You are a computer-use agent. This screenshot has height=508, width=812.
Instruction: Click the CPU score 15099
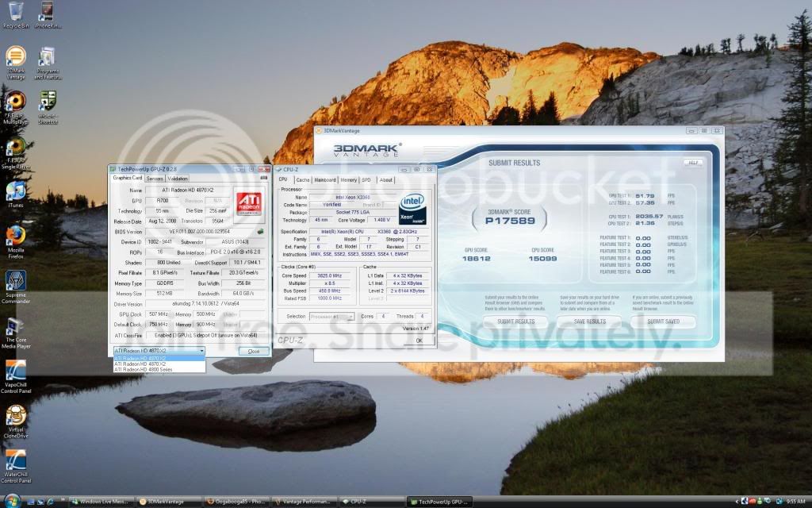542,258
